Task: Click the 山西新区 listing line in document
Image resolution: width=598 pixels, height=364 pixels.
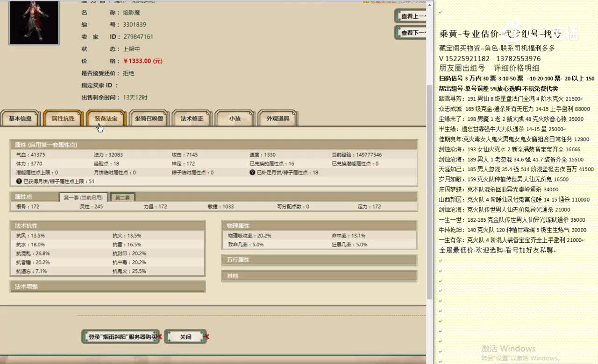Action: tap(514, 199)
